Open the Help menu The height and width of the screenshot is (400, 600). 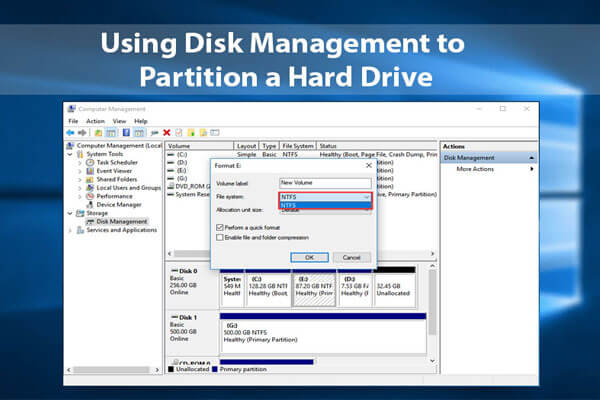140,121
